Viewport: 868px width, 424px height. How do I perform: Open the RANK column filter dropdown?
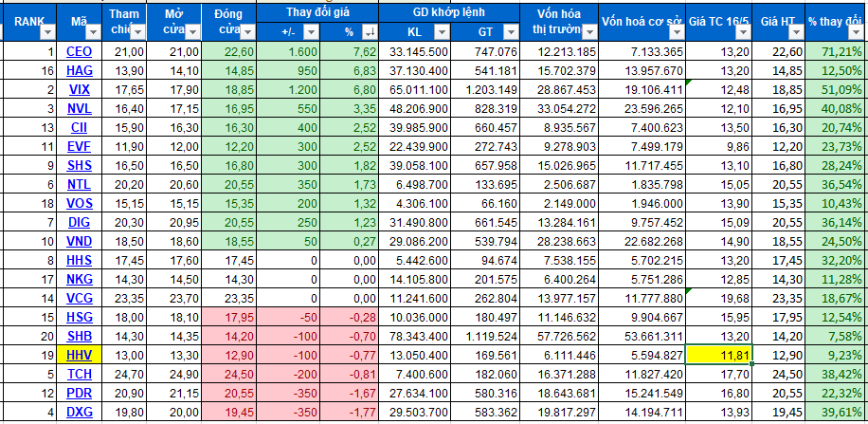pyautogui.click(x=47, y=32)
